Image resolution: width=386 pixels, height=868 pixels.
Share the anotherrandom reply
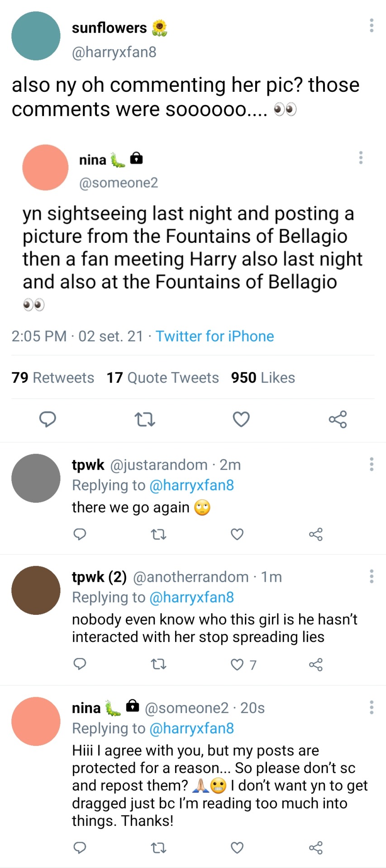click(315, 665)
